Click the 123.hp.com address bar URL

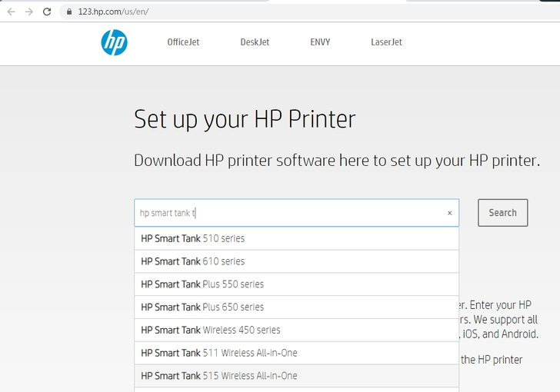coord(113,12)
